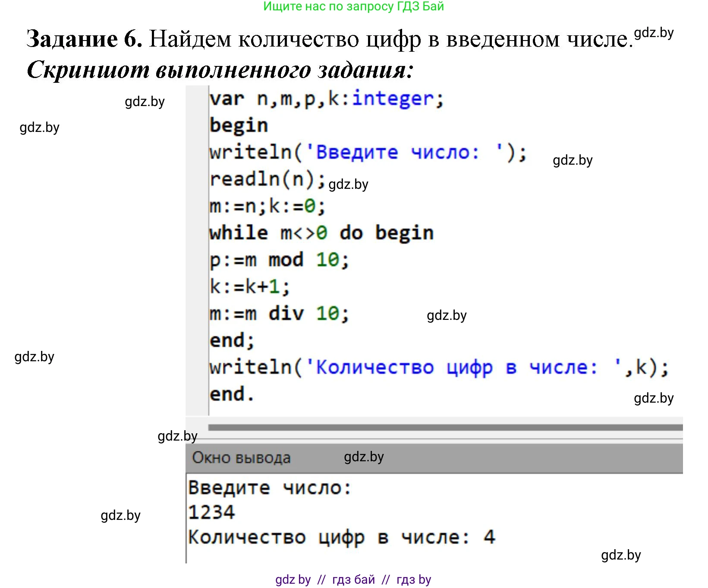Select the while m<>0 loop line
The width and height of the screenshot is (708, 588).
click(321, 232)
